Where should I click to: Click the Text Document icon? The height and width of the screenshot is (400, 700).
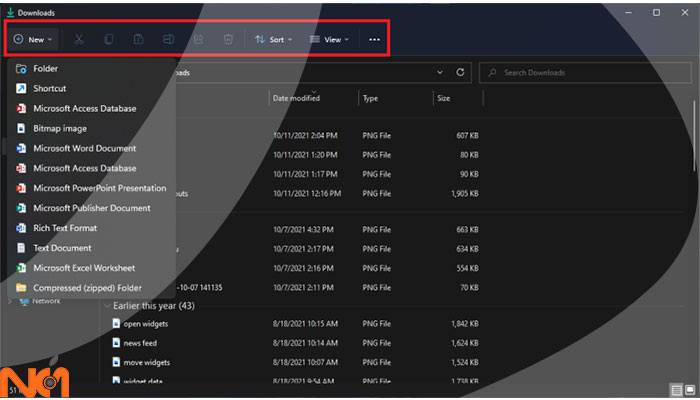click(21, 248)
